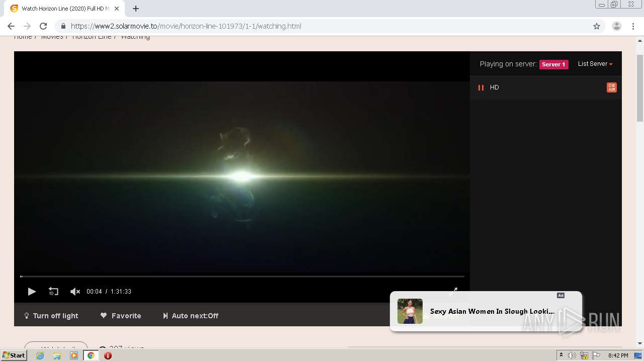Reload the current page
This screenshot has height=362, width=644.
(43, 26)
